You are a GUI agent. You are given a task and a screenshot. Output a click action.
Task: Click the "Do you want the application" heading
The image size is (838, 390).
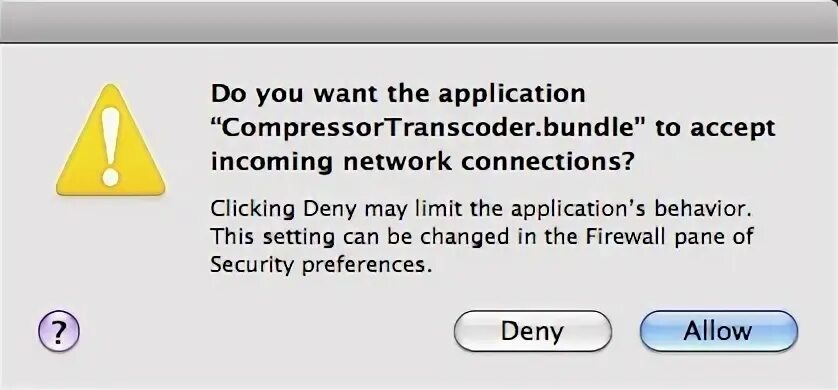point(399,94)
